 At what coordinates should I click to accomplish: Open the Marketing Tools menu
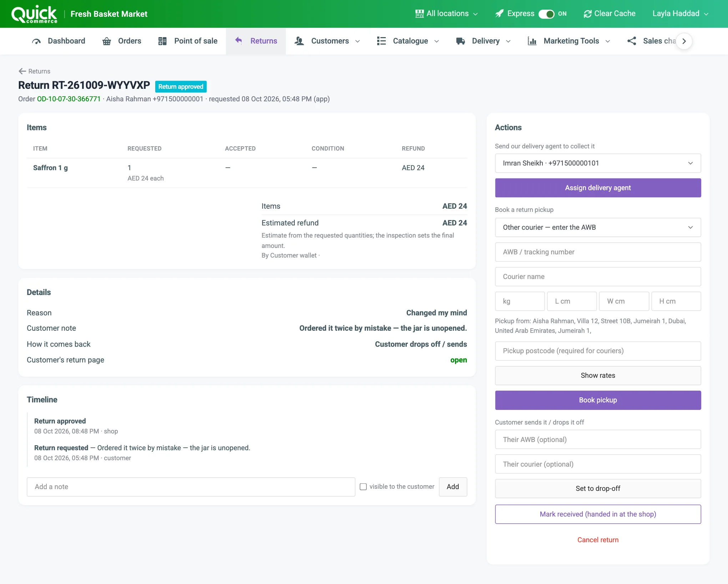pyautogui.click(x=569, y=41)
